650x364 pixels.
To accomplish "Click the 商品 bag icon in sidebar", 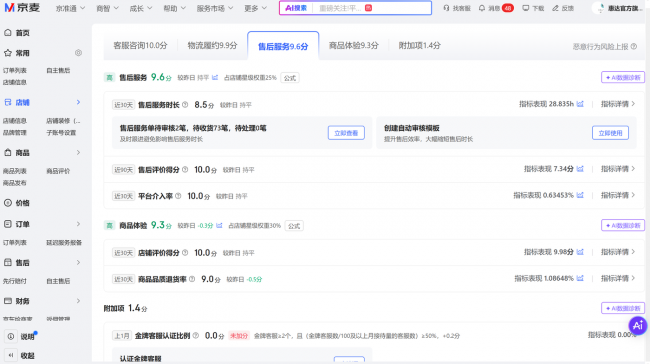I will 8,153.
